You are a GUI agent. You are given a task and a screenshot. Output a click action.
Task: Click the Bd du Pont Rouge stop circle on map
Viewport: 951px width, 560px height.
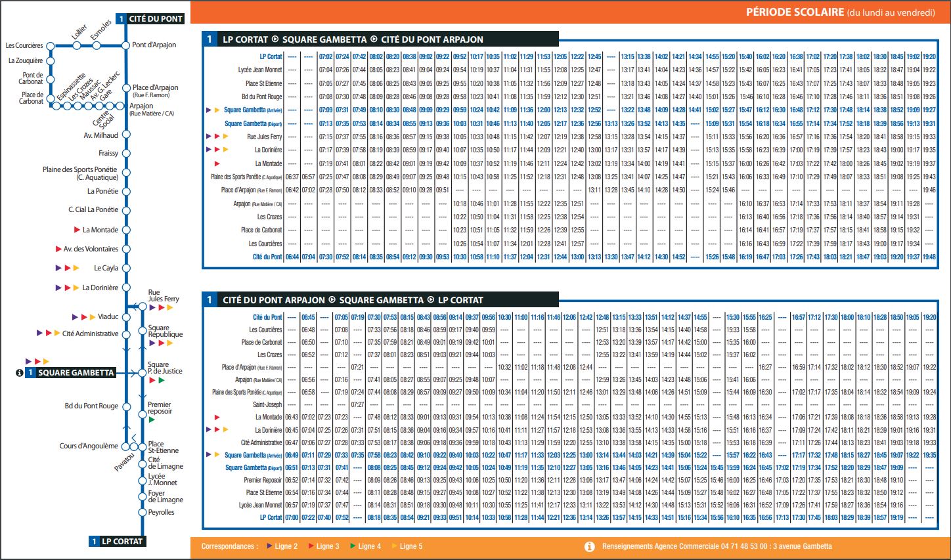(126, 406)
